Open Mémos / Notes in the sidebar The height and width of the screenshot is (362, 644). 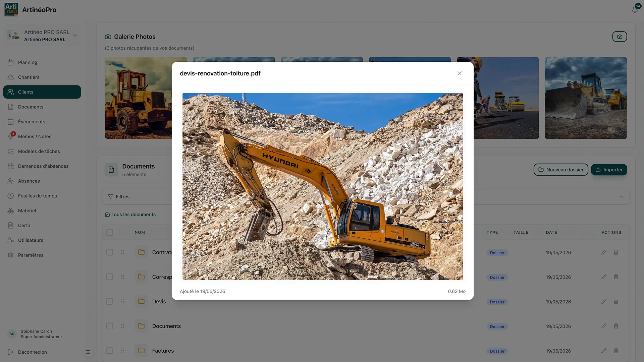click(x=42, y=136)
